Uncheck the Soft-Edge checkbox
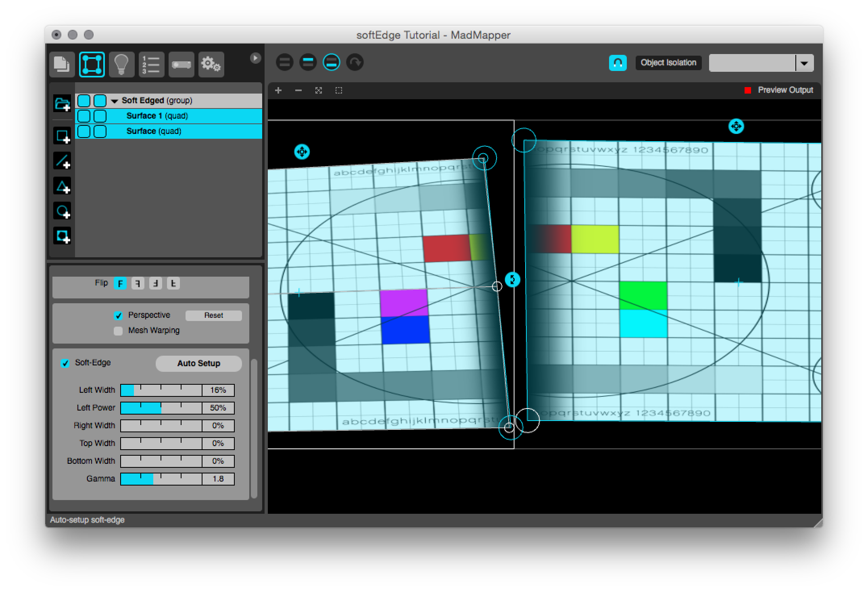The height and width of the screenshot is (592, 868). [65, 363]
